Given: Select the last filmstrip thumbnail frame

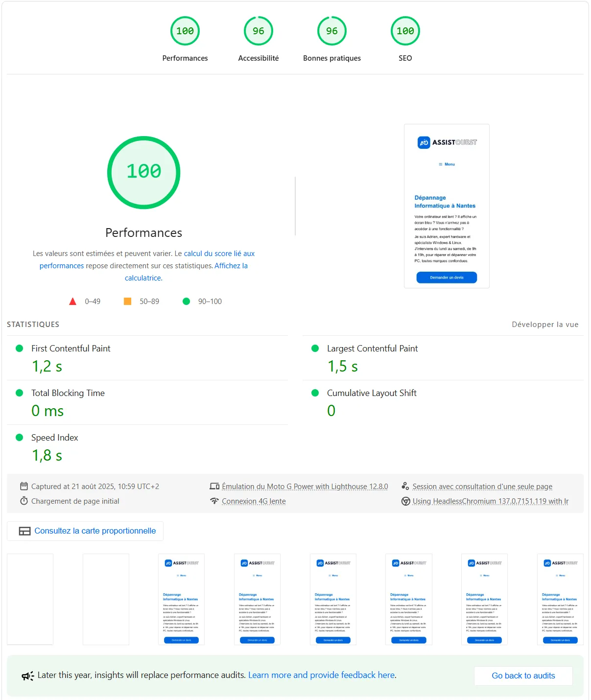Looking at the screenshot, I should pyautogui.click(x=560, y=599).
